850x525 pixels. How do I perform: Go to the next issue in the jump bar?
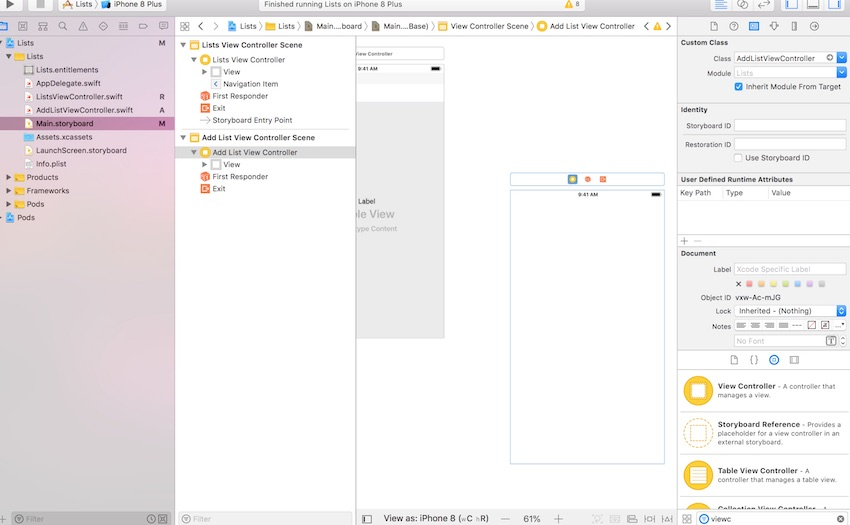coord(668,26)
